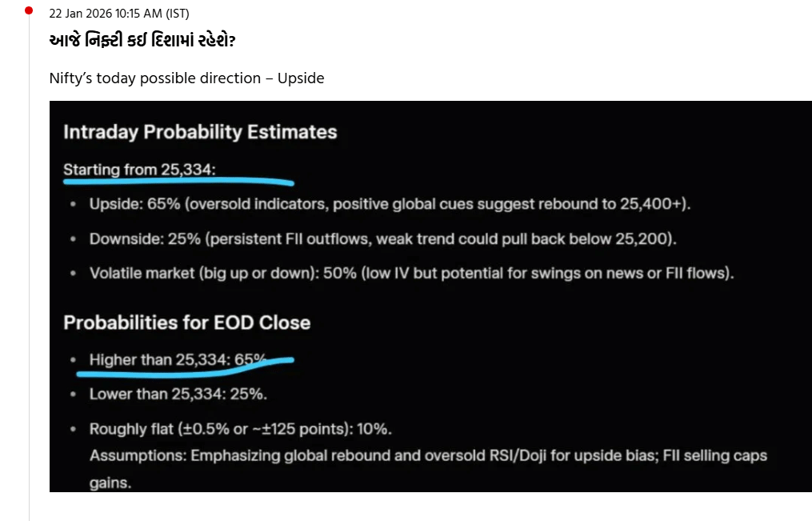This screenshot has width=812, height=521.
Task: Click the "Probabilities for EOD Close" heading
Action: pos(186,323)
